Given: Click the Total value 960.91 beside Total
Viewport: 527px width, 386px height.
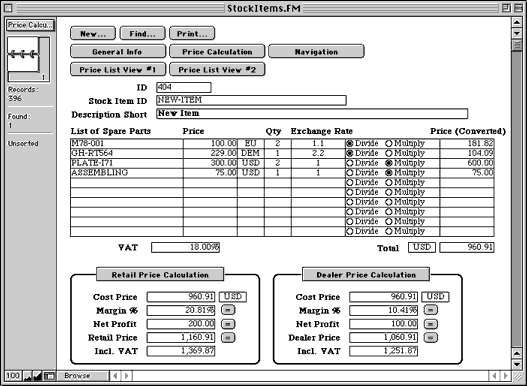Looking at the screenshot, I should pyautogui.click(x=467, y=247).
